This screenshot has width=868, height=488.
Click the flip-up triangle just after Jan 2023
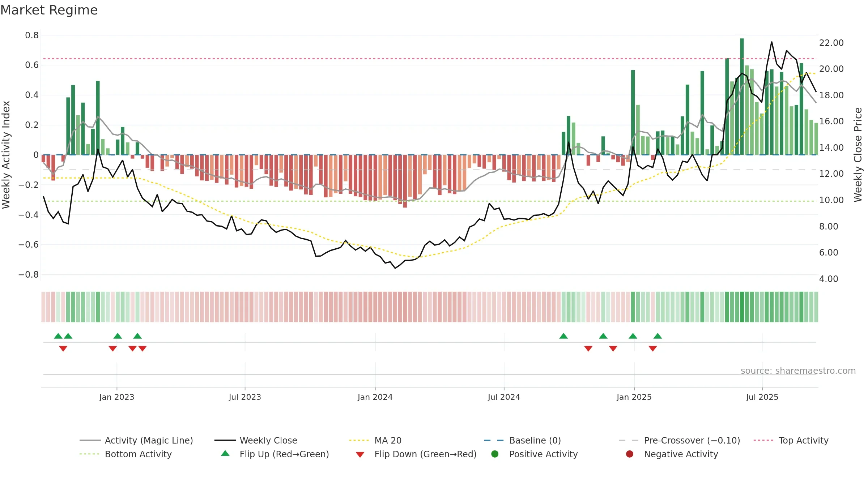(x=118, y=336)
